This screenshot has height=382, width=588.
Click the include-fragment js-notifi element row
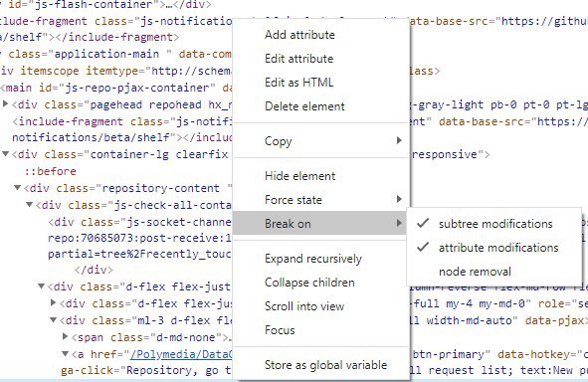click(x=122, y=121)
